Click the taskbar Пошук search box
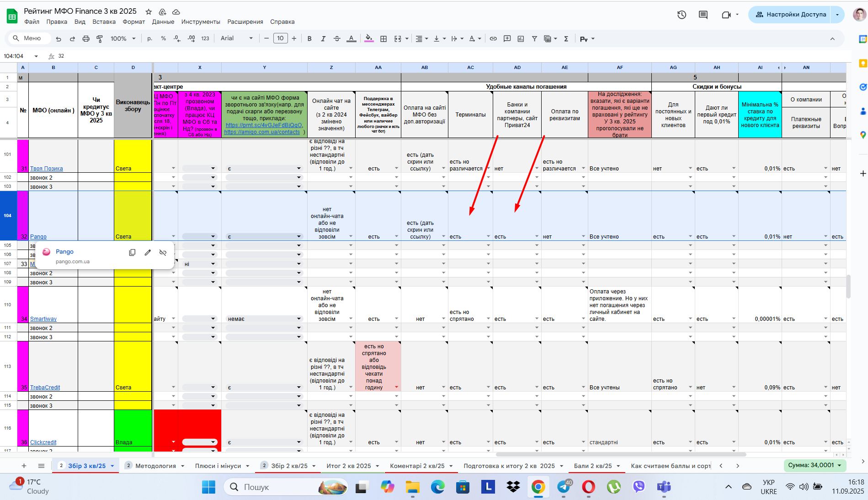868x500 pixels. [x=286, y=487]
